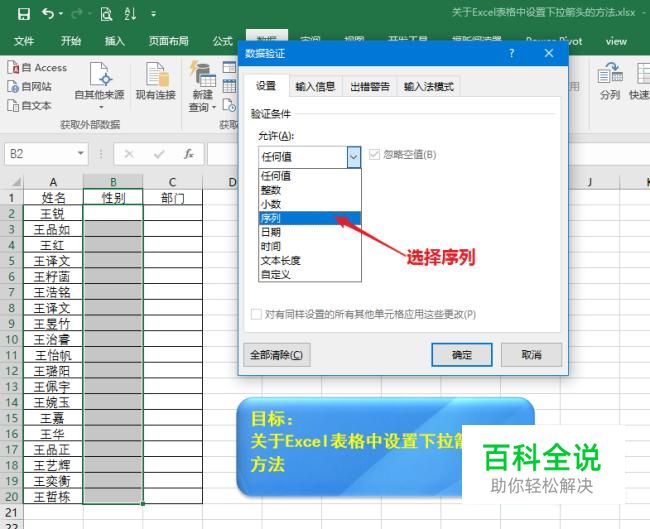This screenshot has width=650, height=529.
Task: Switch to the Home (开始) ribbon tab
Action: point(71,41)
